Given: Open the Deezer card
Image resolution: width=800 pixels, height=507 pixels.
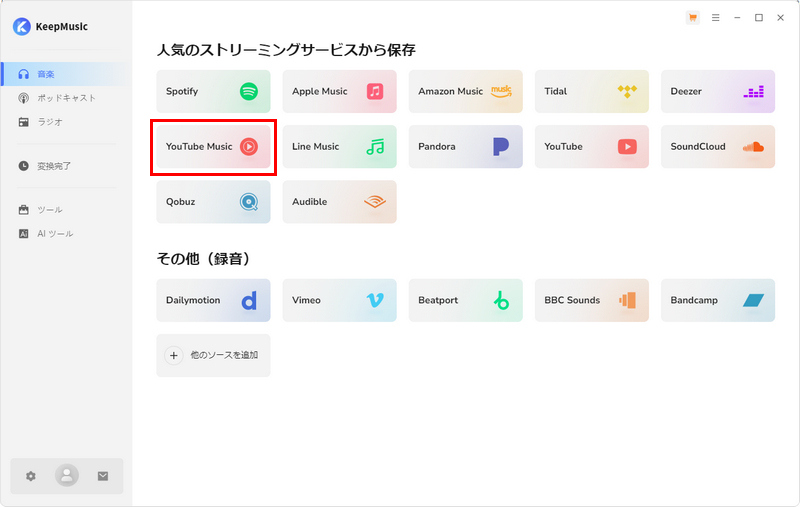Looking at the screenshot, I should point(718,91).
